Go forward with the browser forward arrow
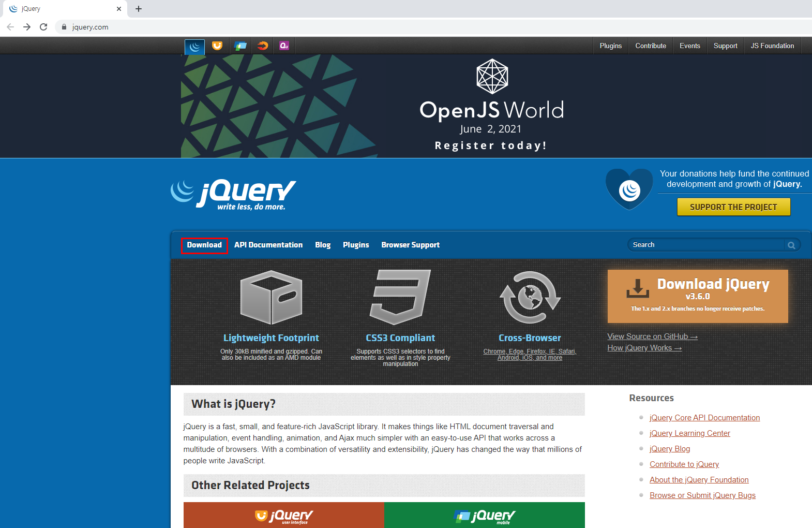Viewport: 812px width, 528px height. (27, 27)
